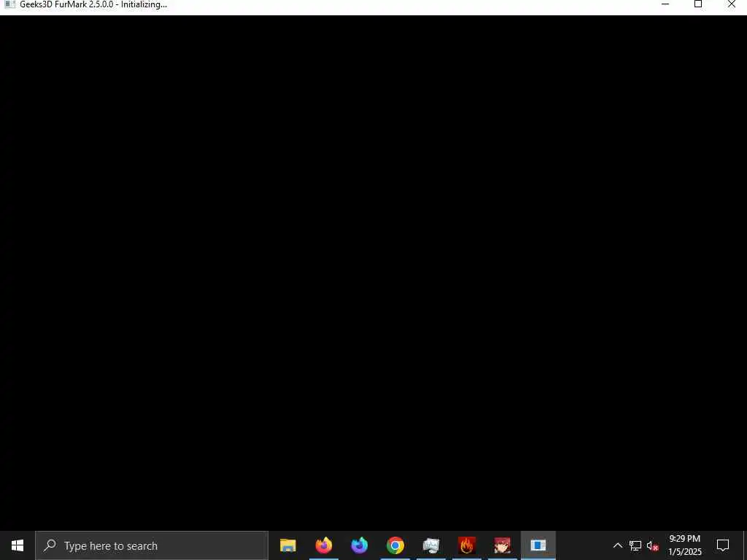Close the FurMark window

(x=731, y=4)
